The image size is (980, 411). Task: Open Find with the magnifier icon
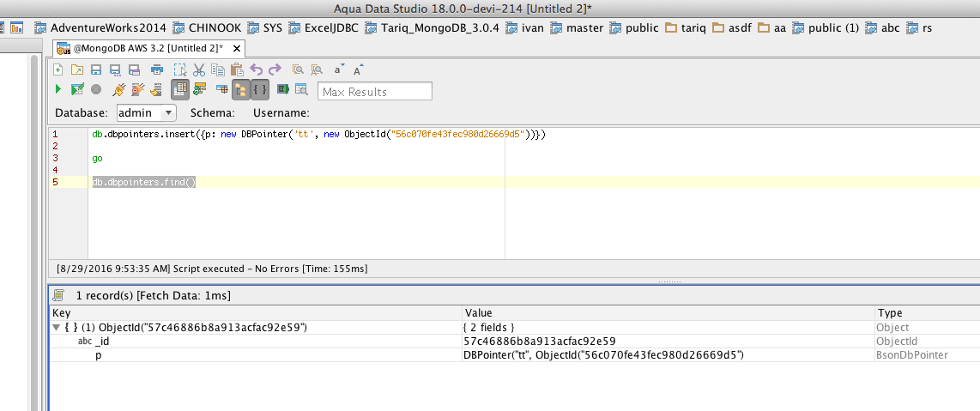tap(298, 70)
